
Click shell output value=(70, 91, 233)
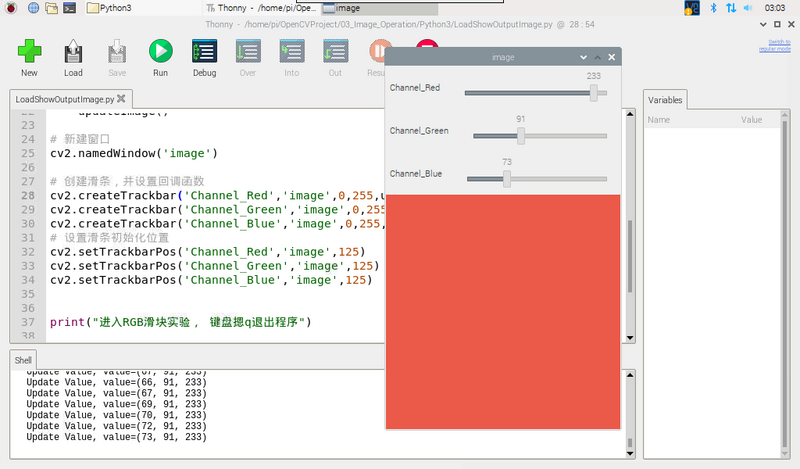(116, 415)
